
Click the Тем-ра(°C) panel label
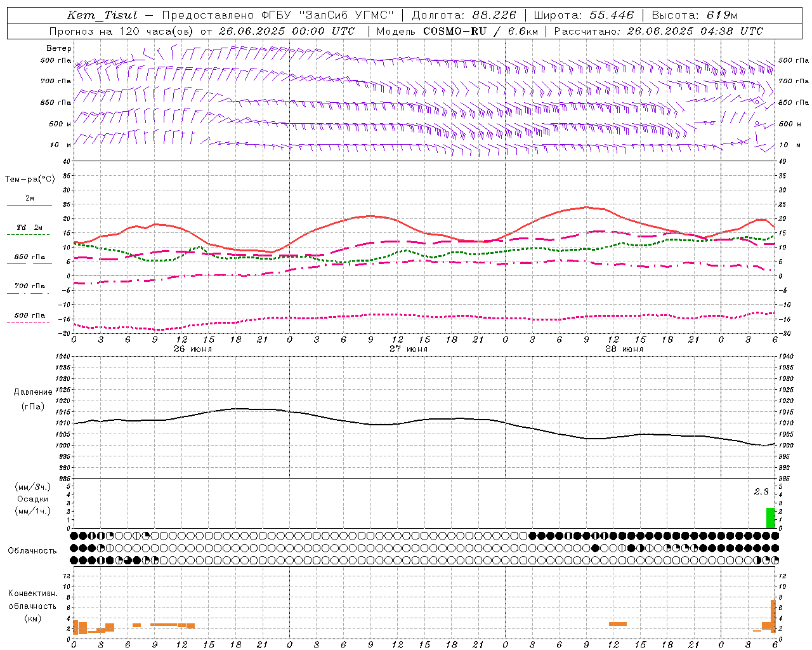pos(30,180)
